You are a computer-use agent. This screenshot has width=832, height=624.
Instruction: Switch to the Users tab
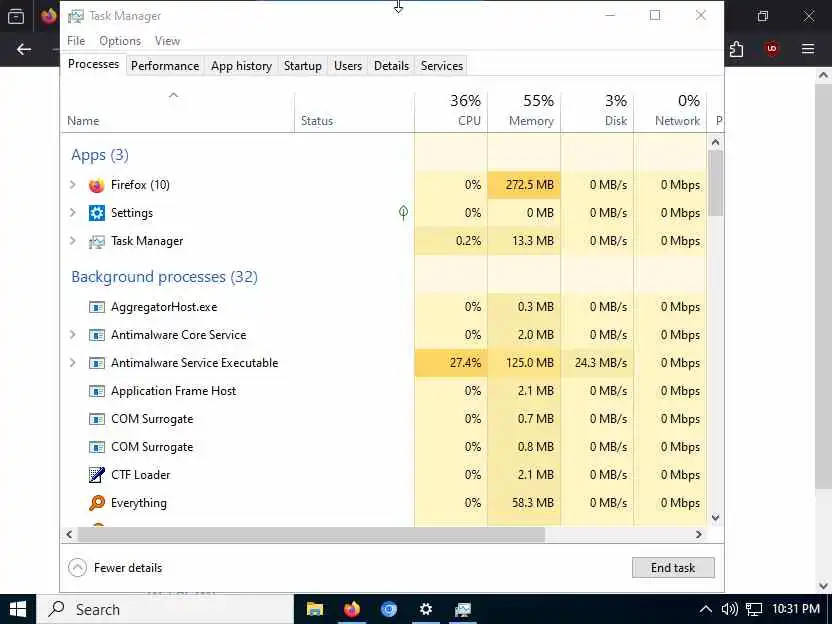point(348,66)
